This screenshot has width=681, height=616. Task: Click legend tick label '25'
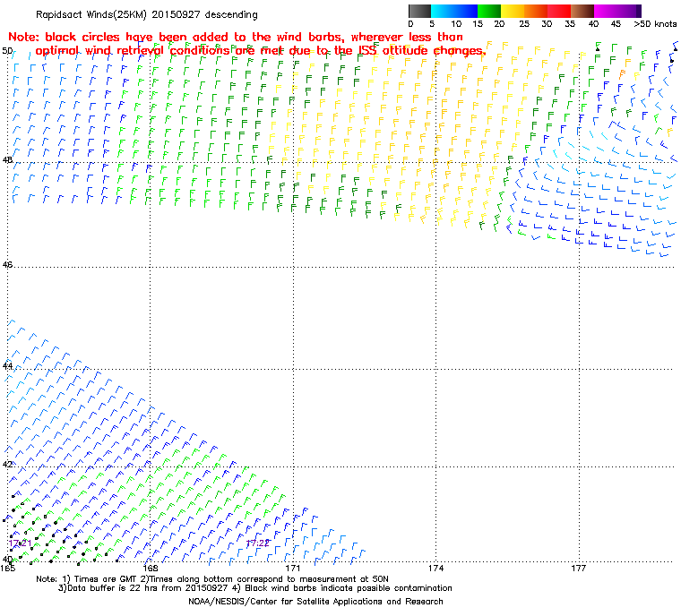(524, 24)
